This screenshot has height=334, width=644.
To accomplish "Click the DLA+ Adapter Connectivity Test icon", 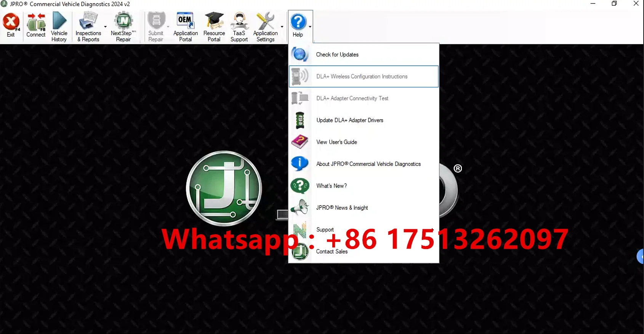I will pyautogui.click(x=300, y=98).
